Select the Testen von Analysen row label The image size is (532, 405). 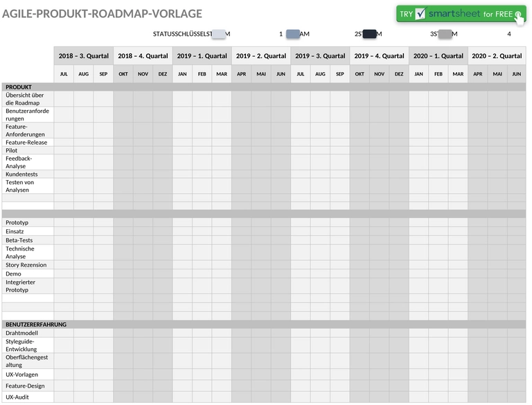[x=28, y=186]
